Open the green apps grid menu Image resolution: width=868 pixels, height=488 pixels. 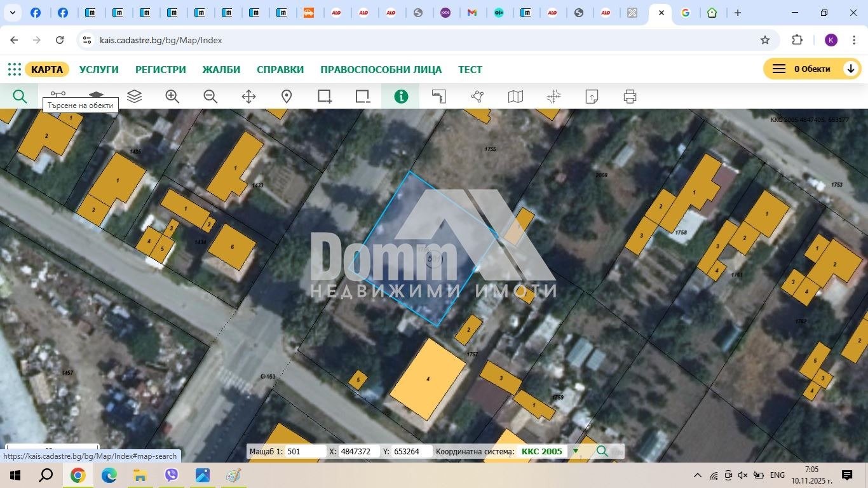coord(15,69)
